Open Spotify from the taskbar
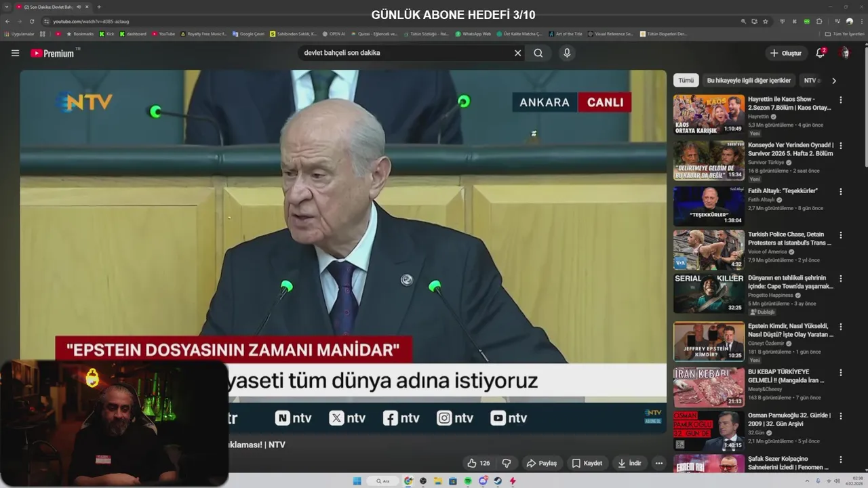Image resolution: width=868 pixels, height=488 pixels. [468, 481]
